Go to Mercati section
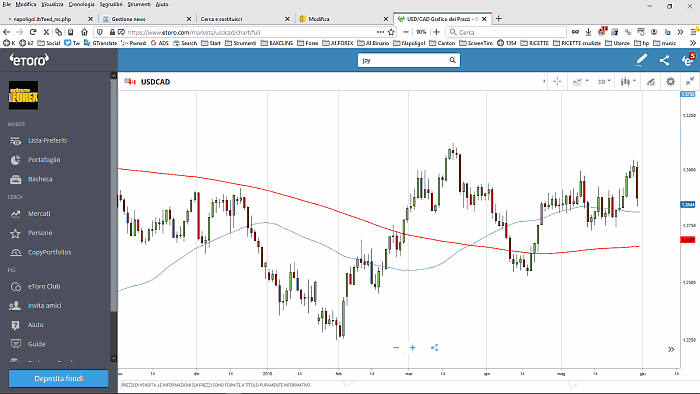Viewport: 700px width, 394px height. [x=39, y=214]
